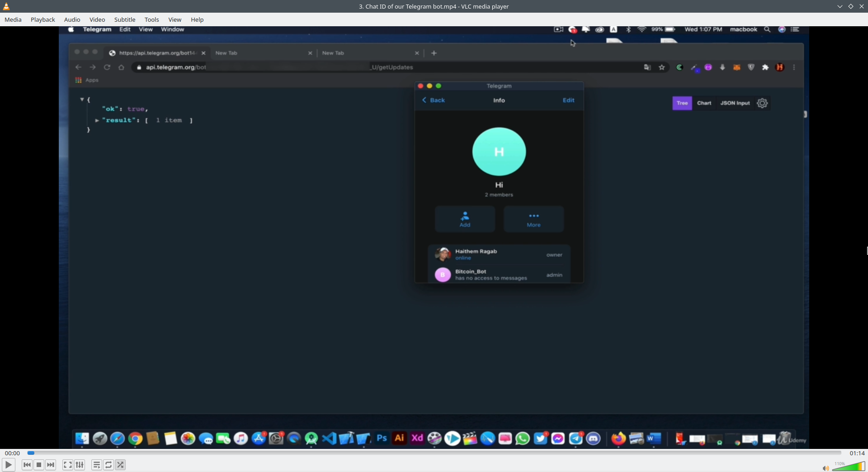Expand the "result" array node
Viewport: 868px width, 472px height.
coord(97,120)
